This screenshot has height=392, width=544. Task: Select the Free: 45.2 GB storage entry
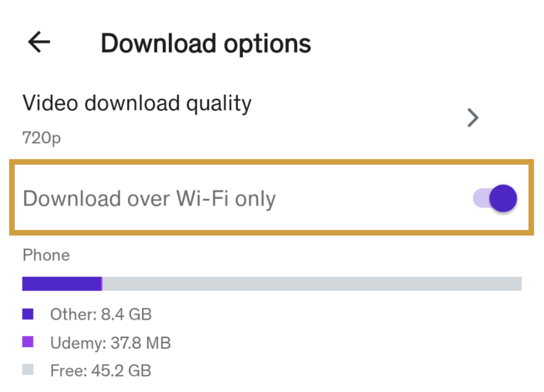coord(101,371)
